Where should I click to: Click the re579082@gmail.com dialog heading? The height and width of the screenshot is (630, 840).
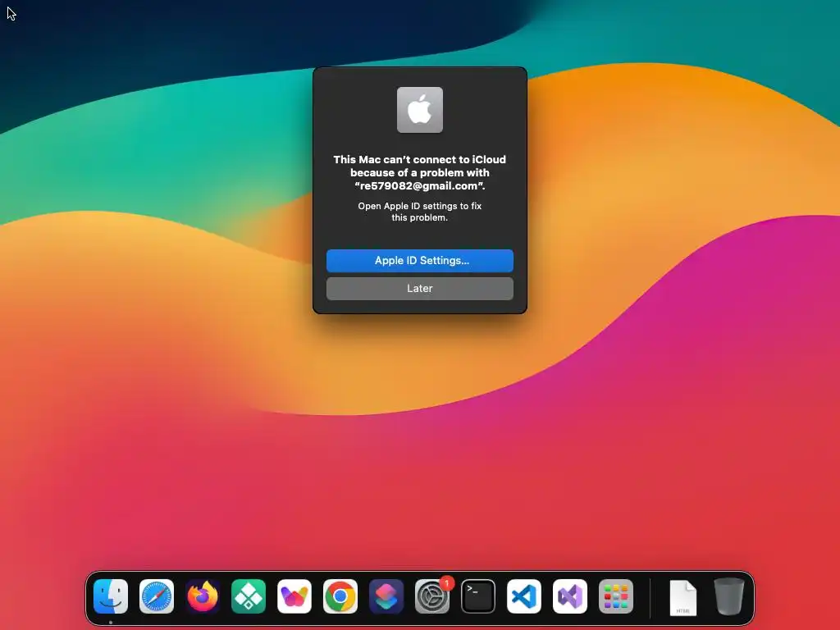pyautogui.click(x=419, y=172)
